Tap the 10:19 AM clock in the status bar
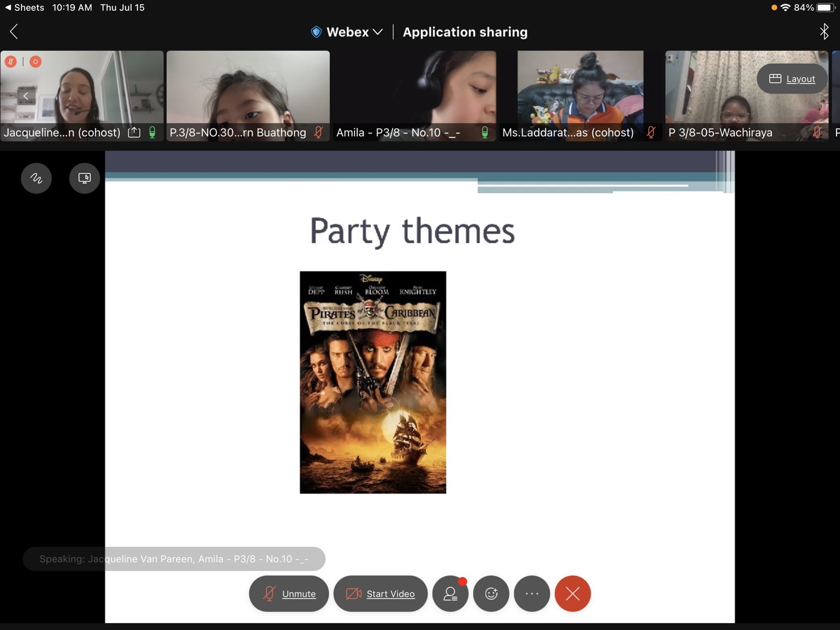The width and height of the screenshot is (840, 630). [72, 7]
